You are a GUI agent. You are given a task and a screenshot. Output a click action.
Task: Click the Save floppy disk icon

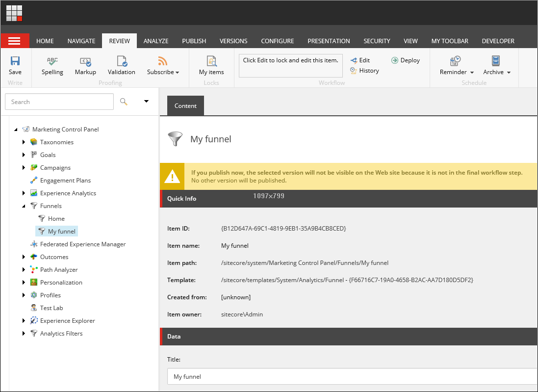(x=15, y=61)
